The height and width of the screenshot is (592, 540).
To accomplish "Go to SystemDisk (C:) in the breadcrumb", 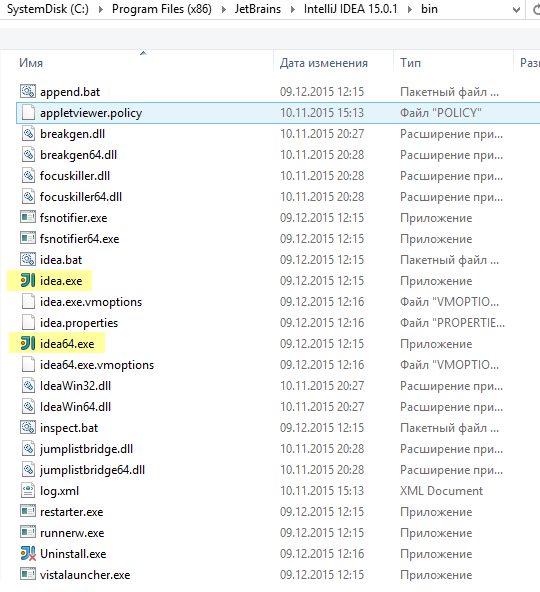I will (48, 9).
